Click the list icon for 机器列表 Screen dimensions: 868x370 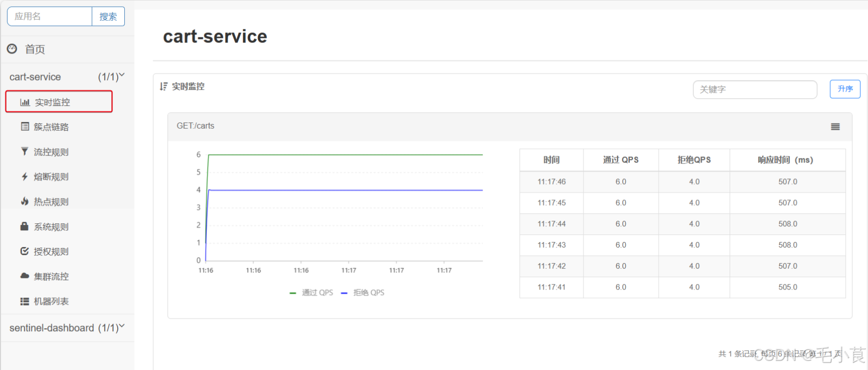coord(25,301)
